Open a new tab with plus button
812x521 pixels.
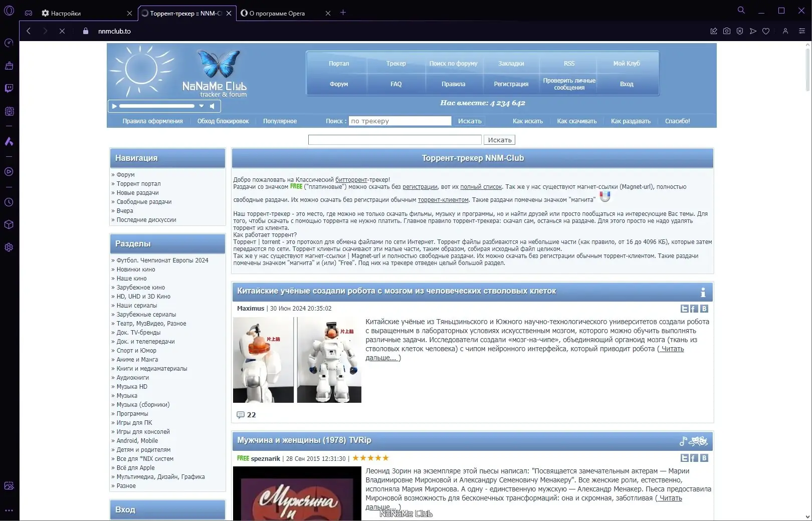pyautogui.click(x=343, y=13)
